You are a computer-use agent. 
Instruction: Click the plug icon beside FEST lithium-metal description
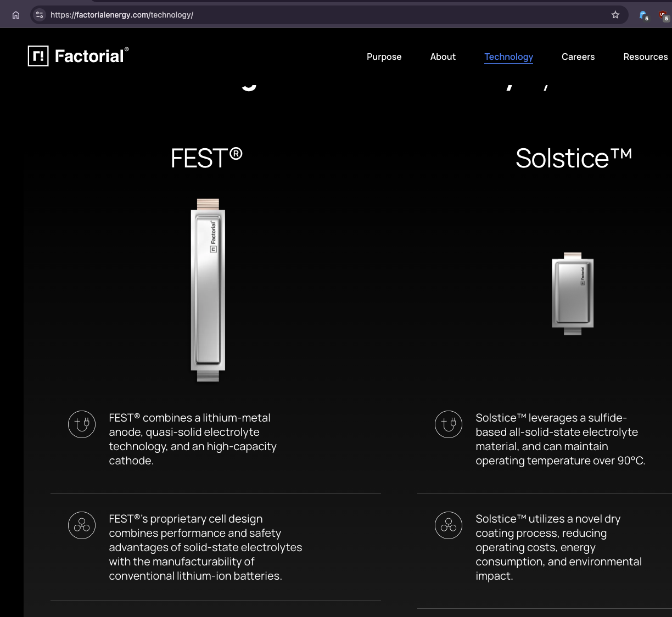click(x=82, y=424)
